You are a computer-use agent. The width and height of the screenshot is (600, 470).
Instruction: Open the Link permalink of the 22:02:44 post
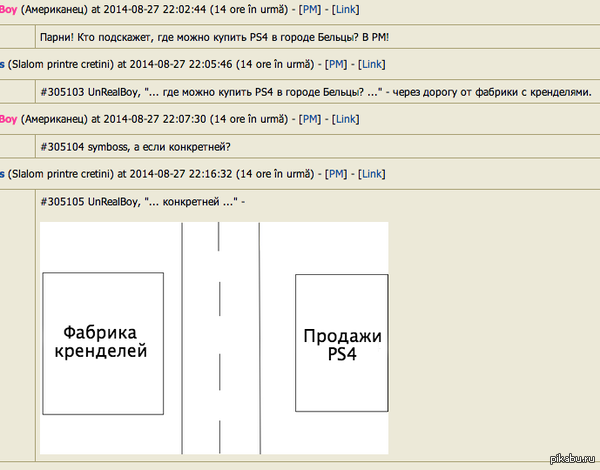(344, 9)
